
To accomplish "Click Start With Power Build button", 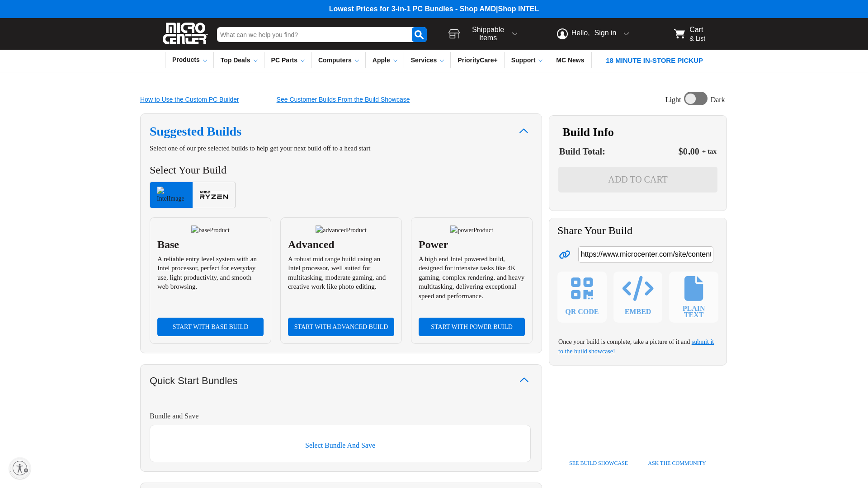I will tap(472, 327).
